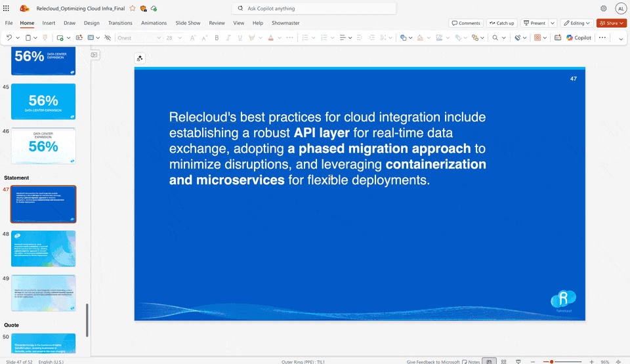
Task: Switch to the Showmaster tab
Action: tap(285, 23)
